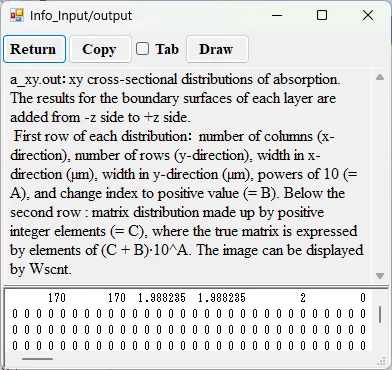Viewport: 392px width, 370px height.
Task: Minimize the Info_Input/output window
Action: click(277, 15)
